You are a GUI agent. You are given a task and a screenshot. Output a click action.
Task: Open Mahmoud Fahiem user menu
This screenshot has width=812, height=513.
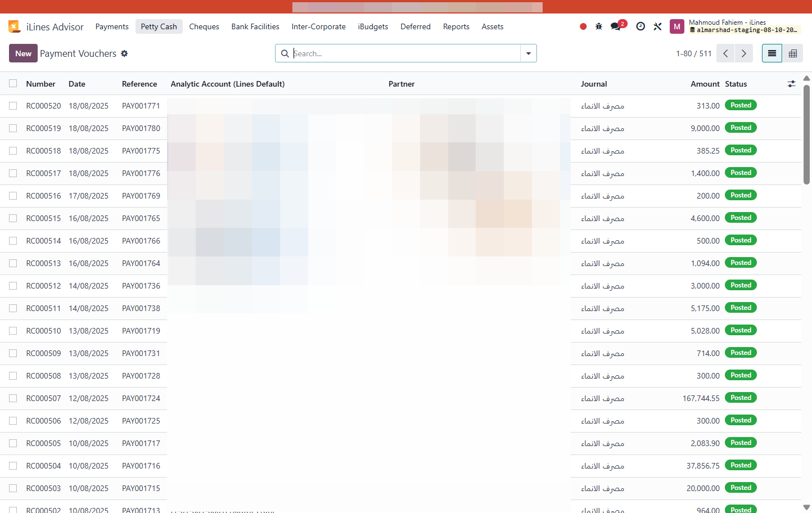coord(734,26)
